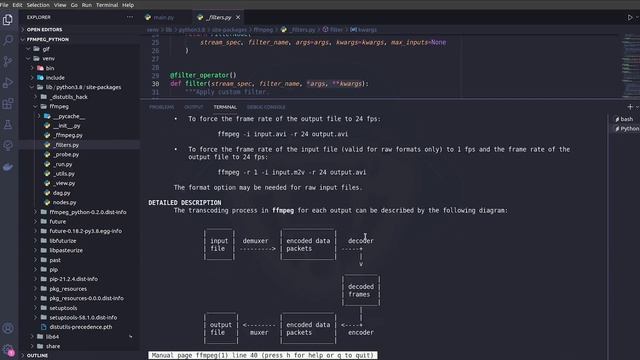Open the Docker whale icon

pos(8,167)
